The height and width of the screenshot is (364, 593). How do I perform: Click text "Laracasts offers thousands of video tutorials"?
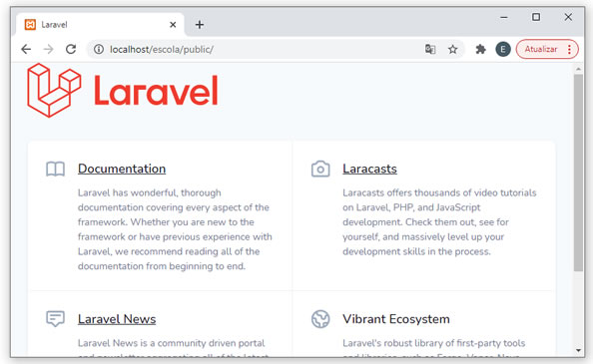439,192
